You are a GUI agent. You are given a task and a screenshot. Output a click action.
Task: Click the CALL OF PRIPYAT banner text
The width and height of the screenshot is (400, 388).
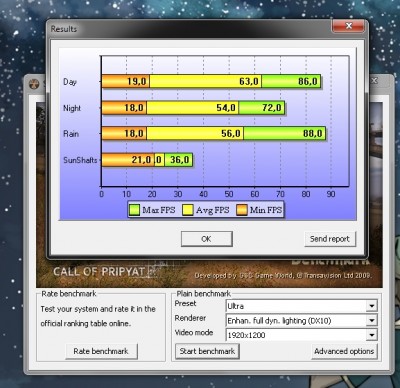[99, 272]
